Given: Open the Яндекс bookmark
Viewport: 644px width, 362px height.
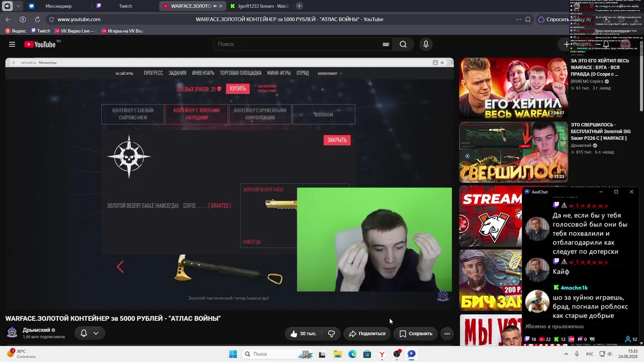Looking at the screenshot, I should click(x=15, y=31).
